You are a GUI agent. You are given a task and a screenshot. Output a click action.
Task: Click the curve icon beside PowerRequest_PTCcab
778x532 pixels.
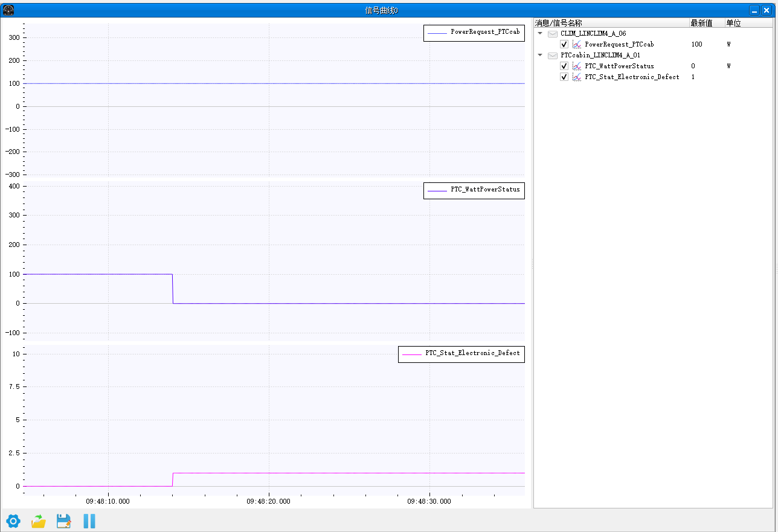click(577, 44)
